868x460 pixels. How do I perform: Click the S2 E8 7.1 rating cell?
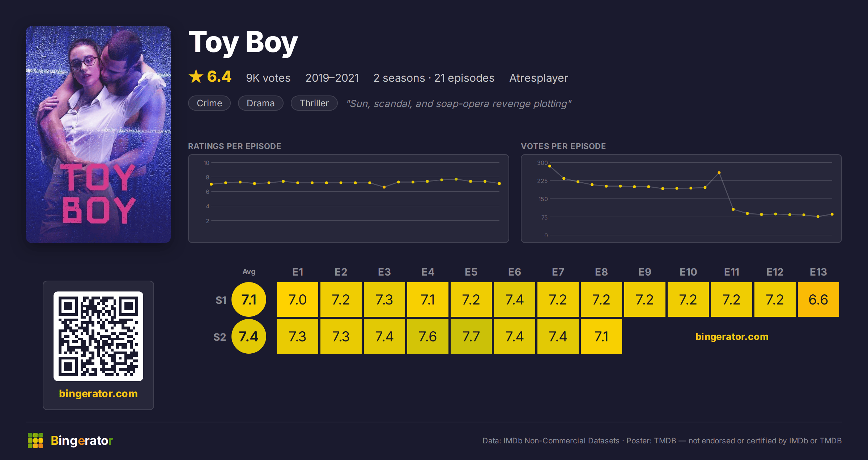click(601, 336)
